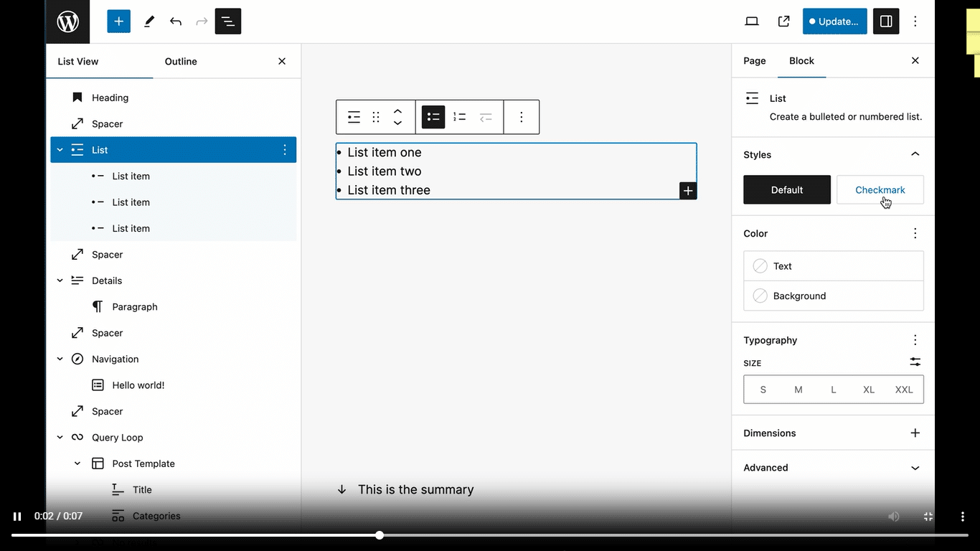Select the Hello world! page link row
This screenshot has height=551, width=980.
(x=173, y=385)
